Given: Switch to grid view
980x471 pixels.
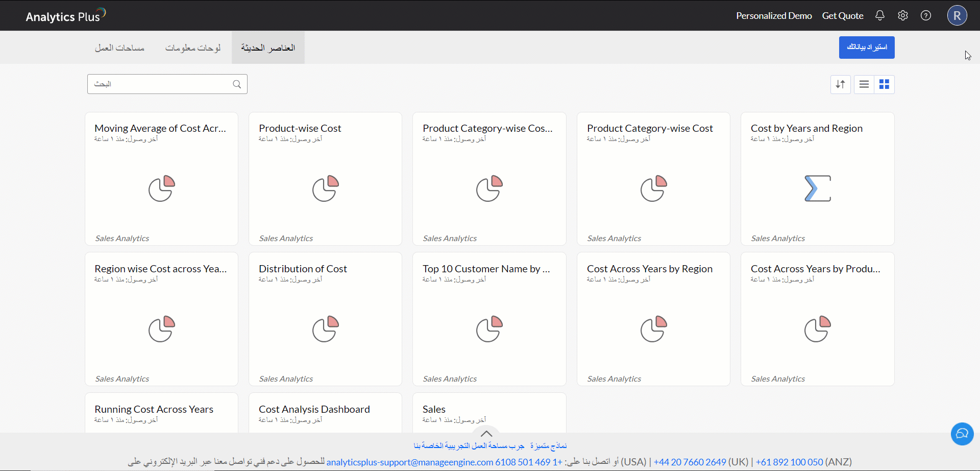Looking at the screenshot, I should coord(884,84).
